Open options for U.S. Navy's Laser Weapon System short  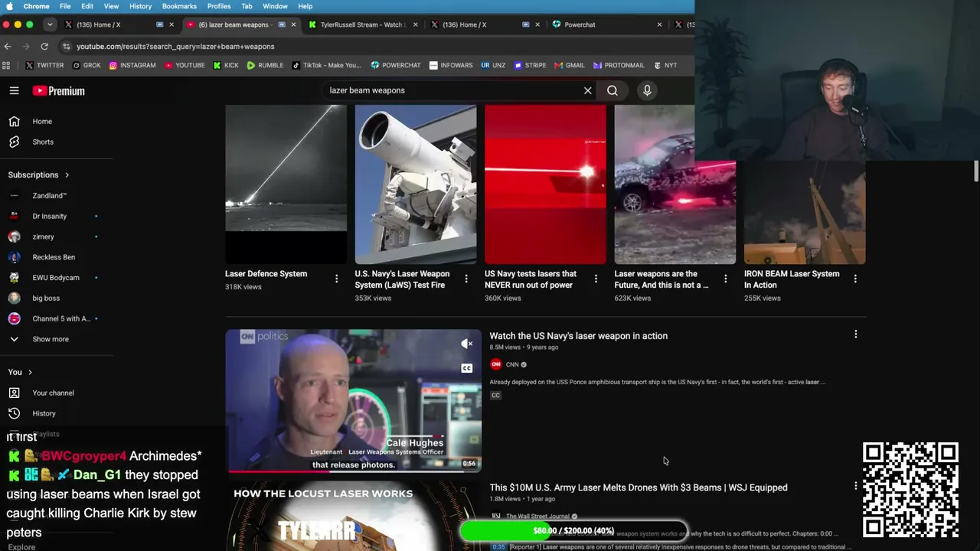tap(466, 279)
